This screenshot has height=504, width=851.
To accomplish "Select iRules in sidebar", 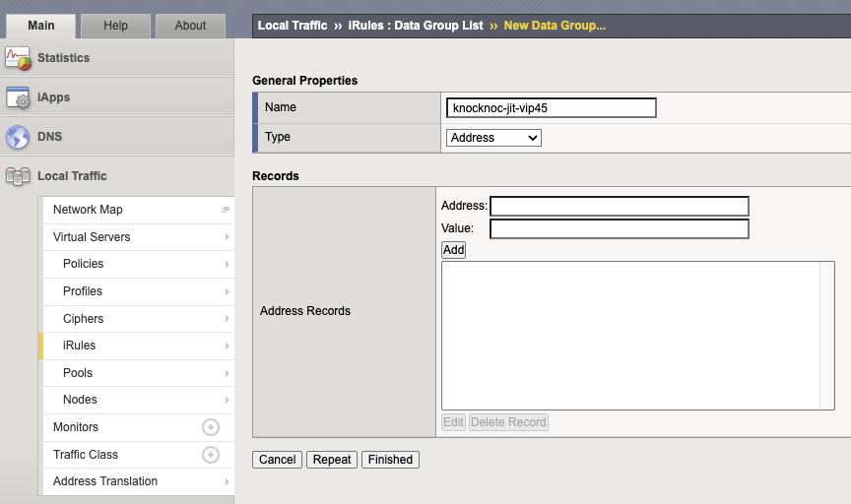I will click(x=79, y=346).
